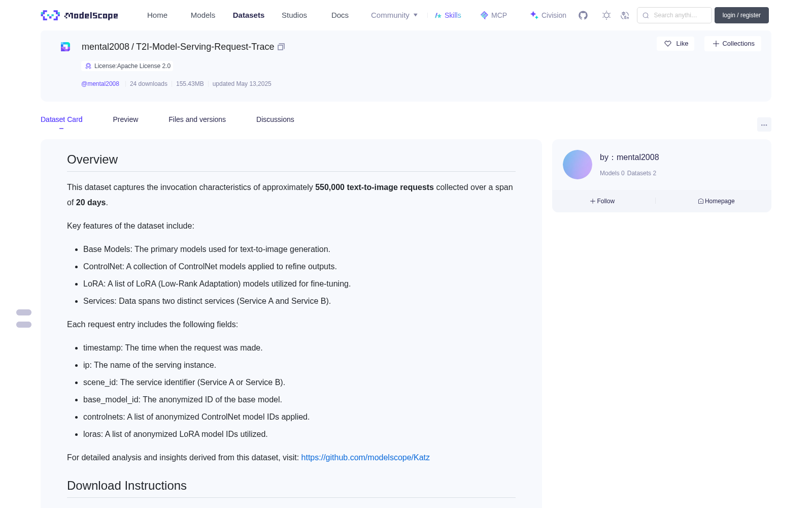This screenshot has width=812, height=508.
Task: Click the Overview heading
Action: [92, 160]
